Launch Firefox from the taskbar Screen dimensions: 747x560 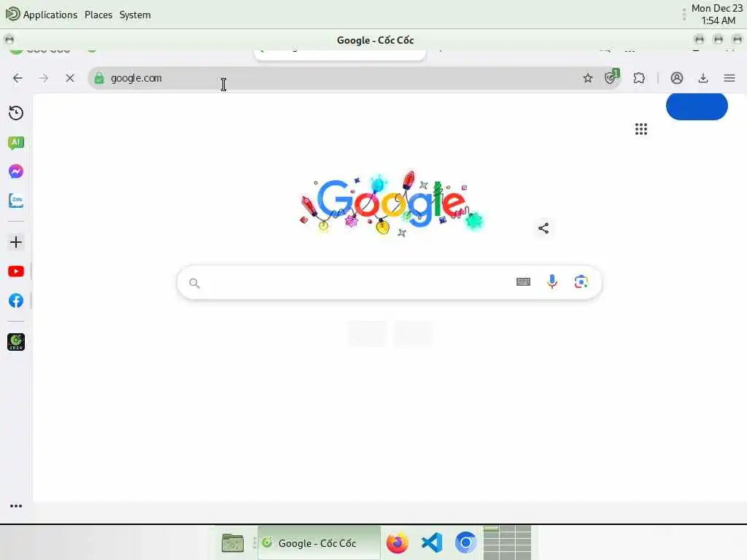398,542
